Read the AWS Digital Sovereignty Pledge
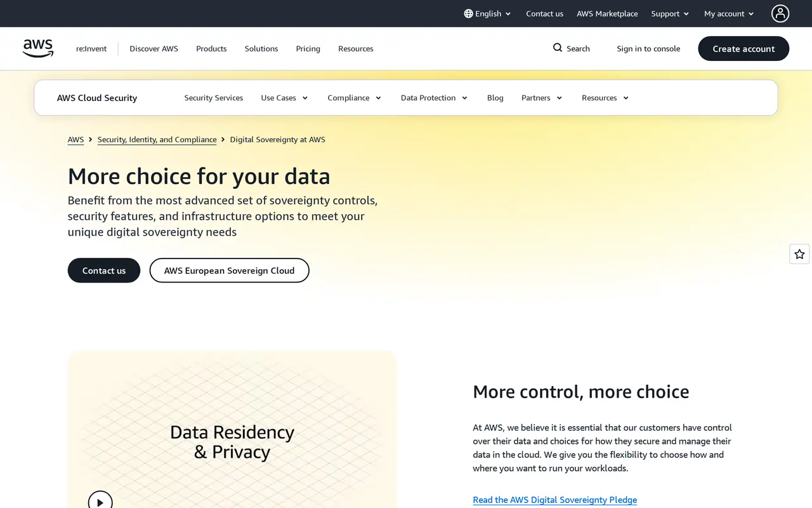The width and height of the screenshot is (812, 508). point(555,500)
